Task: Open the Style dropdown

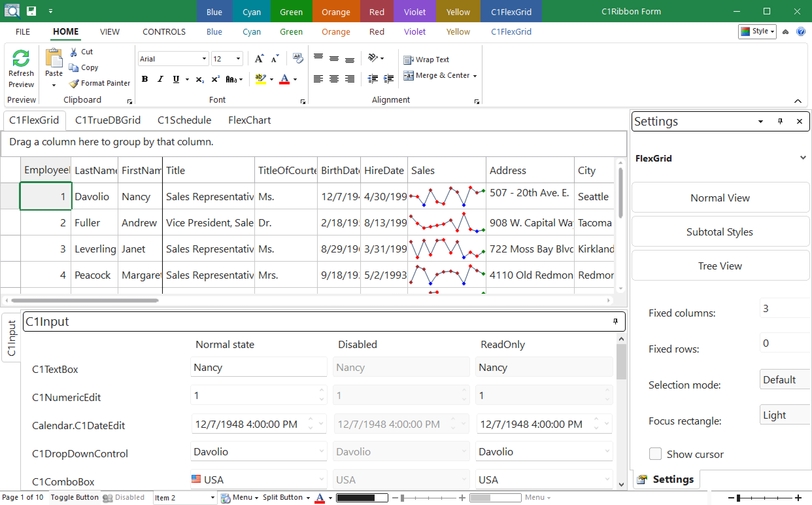Action: pyautogui.click(x=757, y=31)
